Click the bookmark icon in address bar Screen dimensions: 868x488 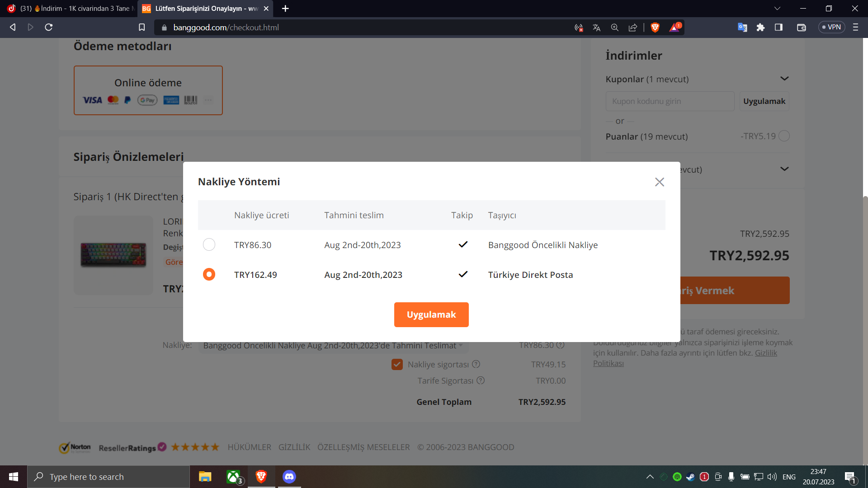point(142,28)
